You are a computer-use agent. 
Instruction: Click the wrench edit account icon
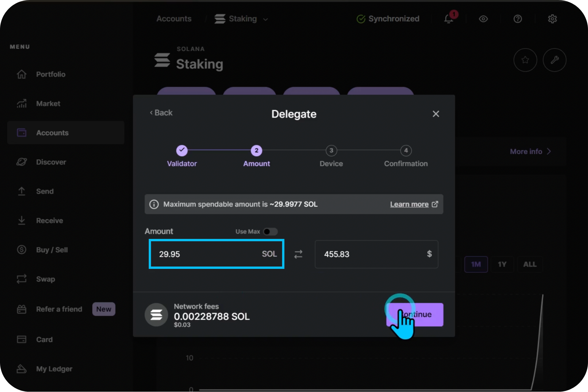554,60
